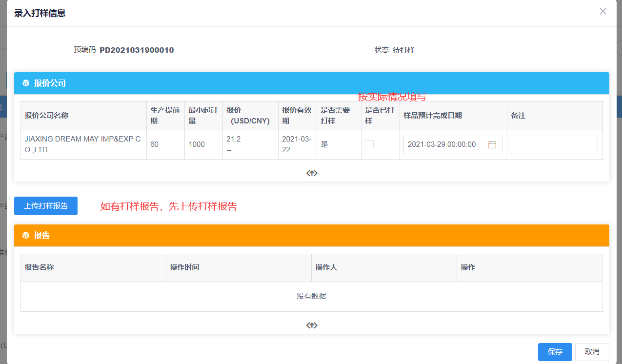The height and width of the screenshot is (364, 622).
Task: Click the 报告名称 column header
Action: coord(93,267)
